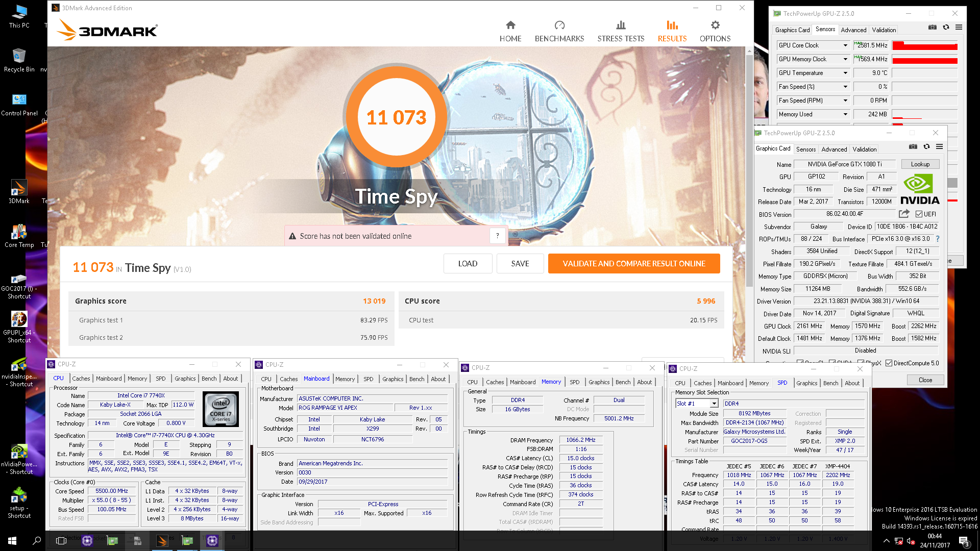
Task: Open Bench tab in CPU-Z Motherboard window
Action: 416,379
